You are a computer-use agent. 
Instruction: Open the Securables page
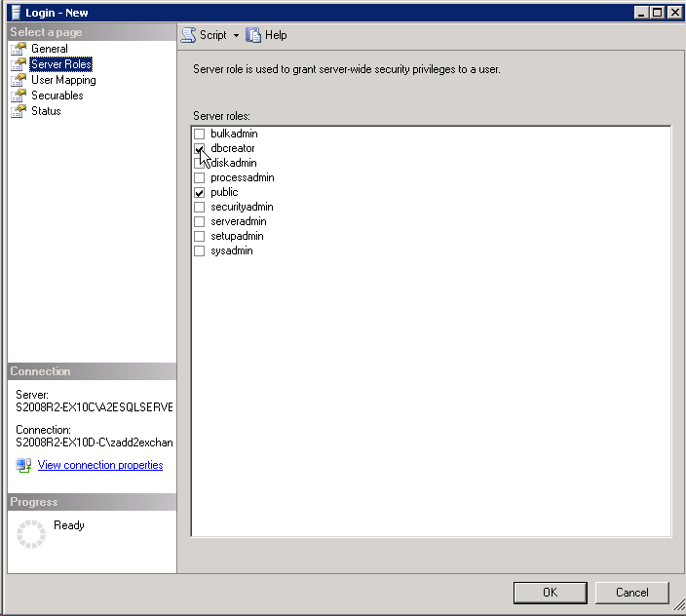(57, 96)
